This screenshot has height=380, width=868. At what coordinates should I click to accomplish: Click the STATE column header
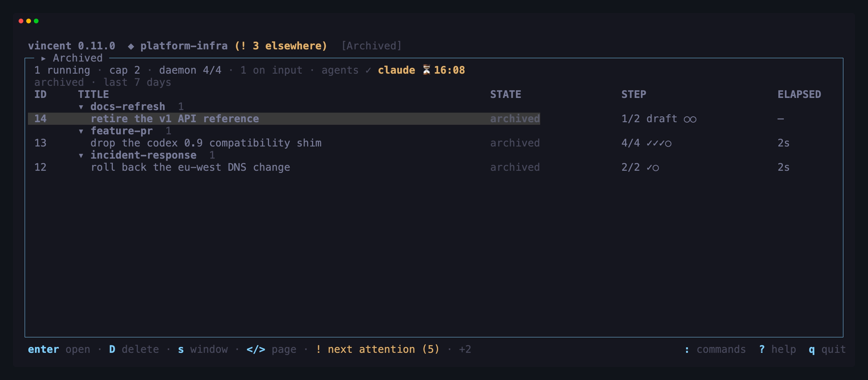pyautogui.click(x=506, y=94)
